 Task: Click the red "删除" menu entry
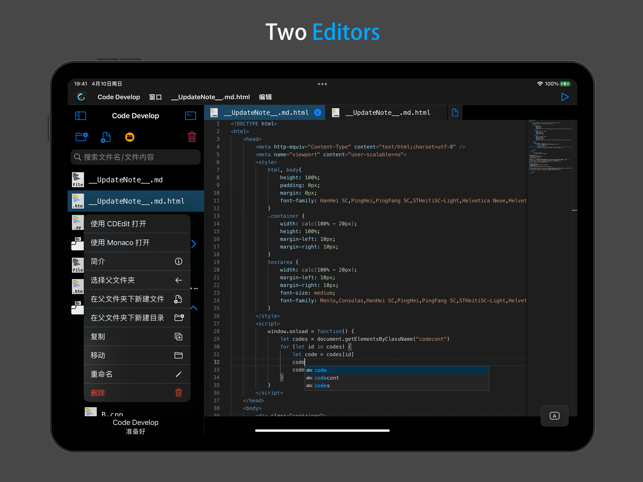point(137,393)
